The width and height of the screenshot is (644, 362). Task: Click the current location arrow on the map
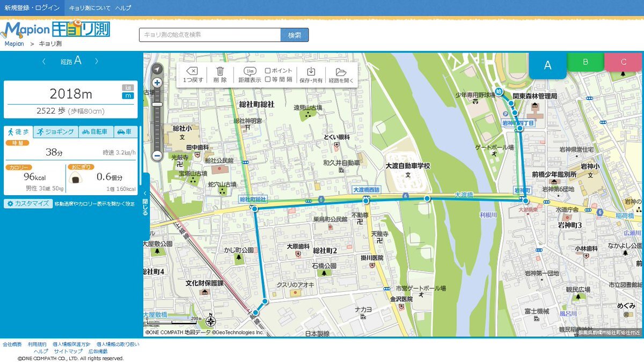pyautogui.click(x=157, y=69)
